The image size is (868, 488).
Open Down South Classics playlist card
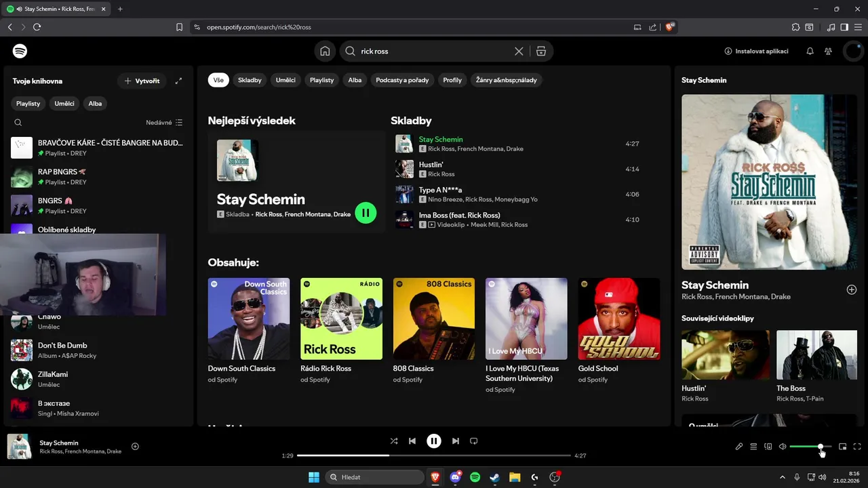pos(249,331)
